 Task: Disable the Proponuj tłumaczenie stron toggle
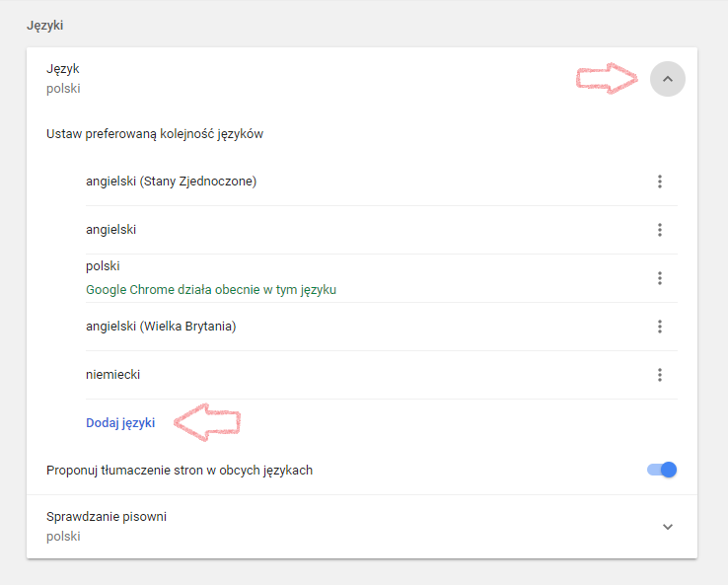click(662, 470)
